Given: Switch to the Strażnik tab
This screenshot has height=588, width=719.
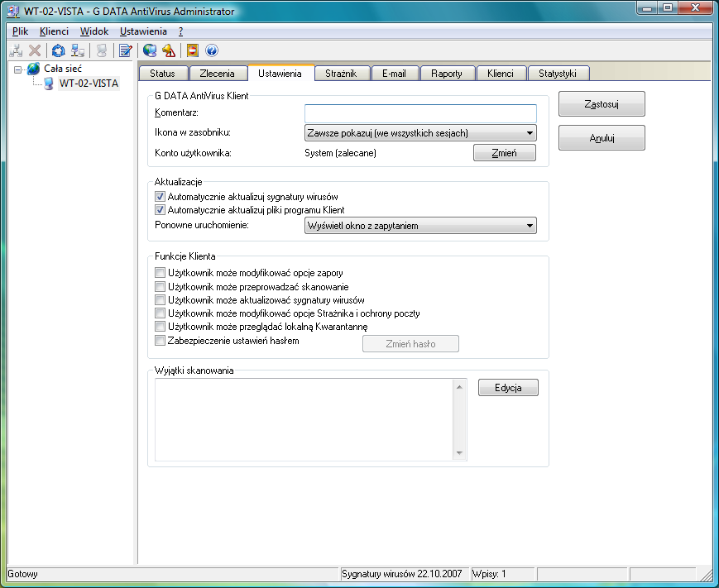Looking at the screenshot, I should 341,74.
